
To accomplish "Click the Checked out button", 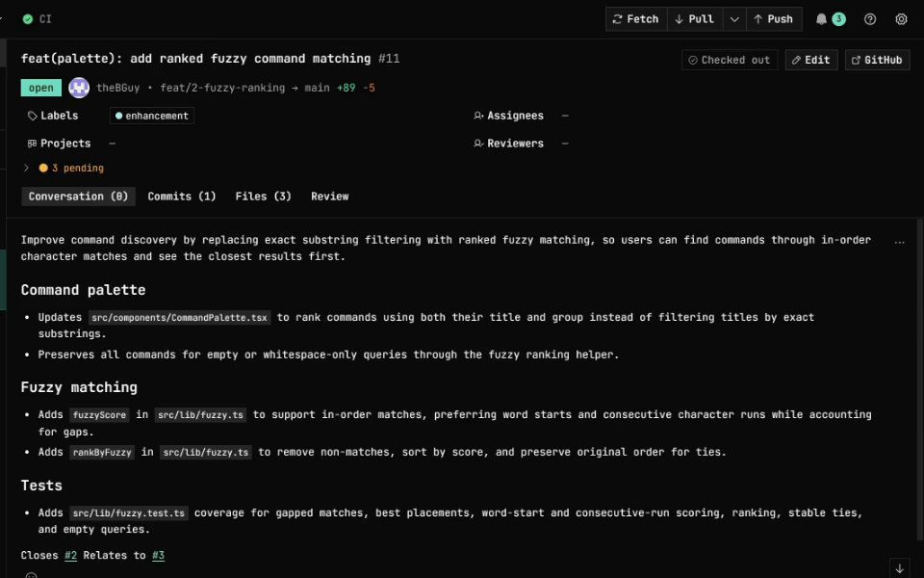I will click(x=730, y=60).
